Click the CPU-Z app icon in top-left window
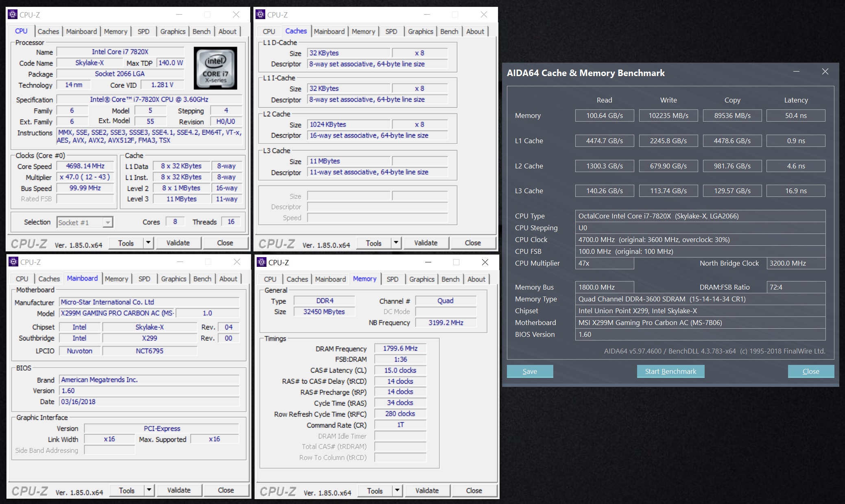 [13, 14]
